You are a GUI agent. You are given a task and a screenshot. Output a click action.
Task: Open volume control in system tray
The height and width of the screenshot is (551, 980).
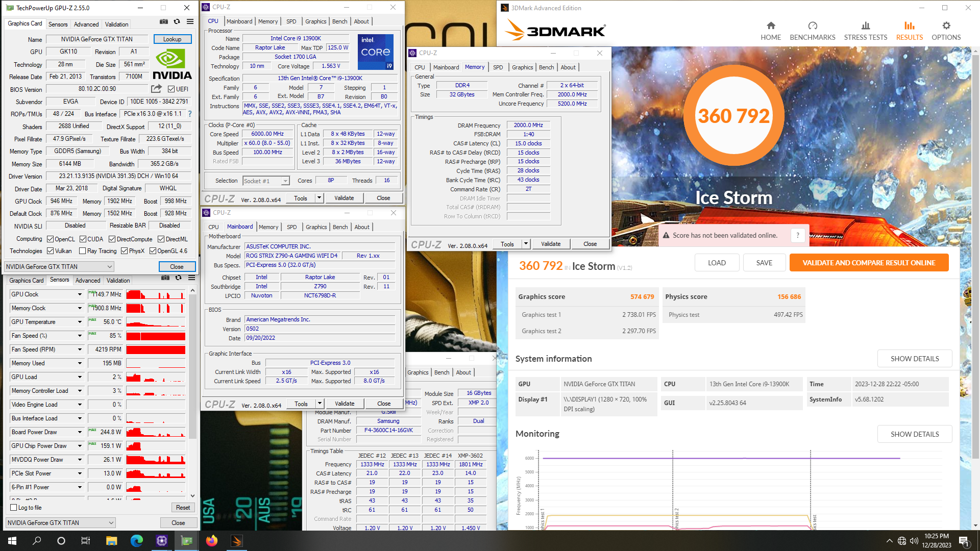point(914,541)
